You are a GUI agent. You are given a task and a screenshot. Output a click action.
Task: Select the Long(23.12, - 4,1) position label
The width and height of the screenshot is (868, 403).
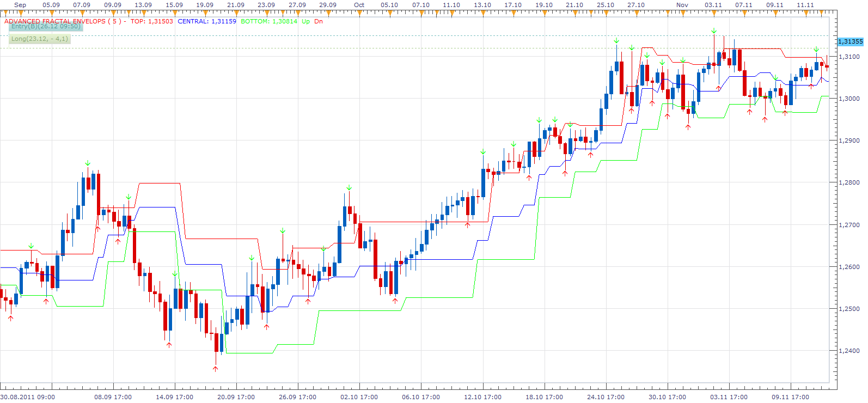click(x=40, y=39)
